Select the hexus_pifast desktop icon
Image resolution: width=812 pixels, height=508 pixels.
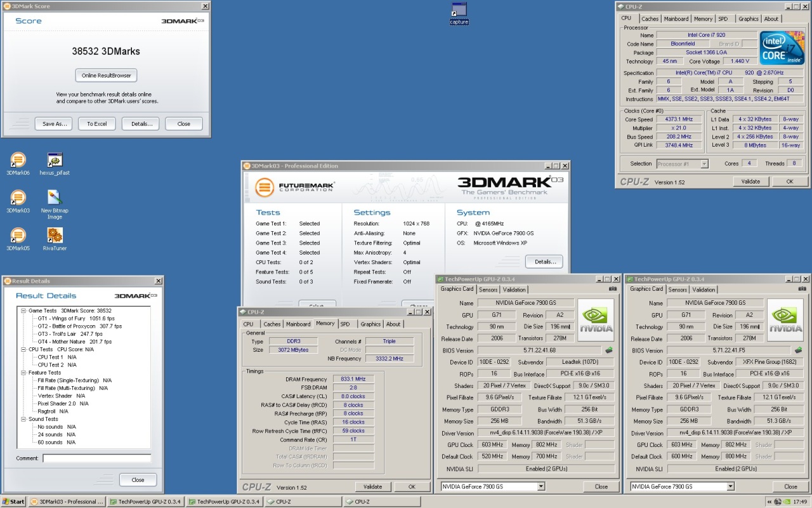click(x=55, y=164)
